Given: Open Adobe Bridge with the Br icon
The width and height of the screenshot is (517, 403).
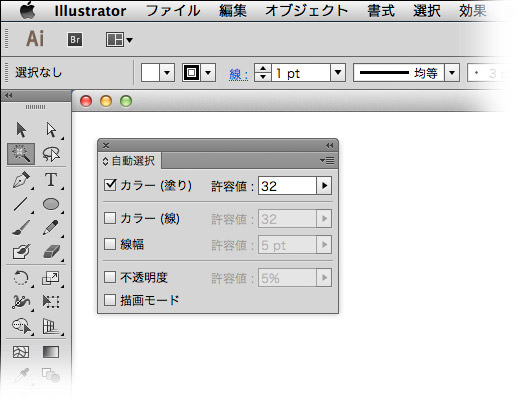Looking at the screenshot, I should (x=75, y=40).
